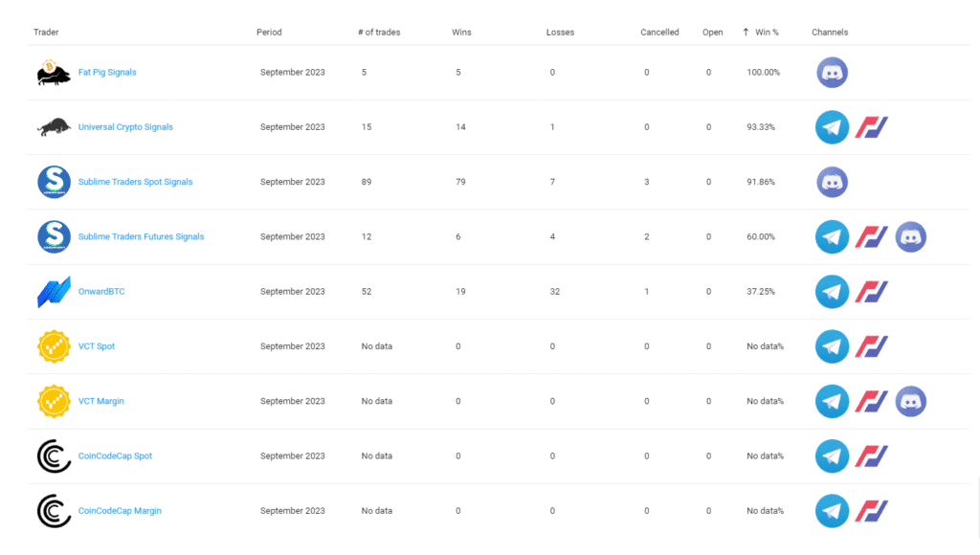Open Telegram channel for CoinCodeCap Spot
980x555 pixels.
pyautogui.click(x=832, y=456)
